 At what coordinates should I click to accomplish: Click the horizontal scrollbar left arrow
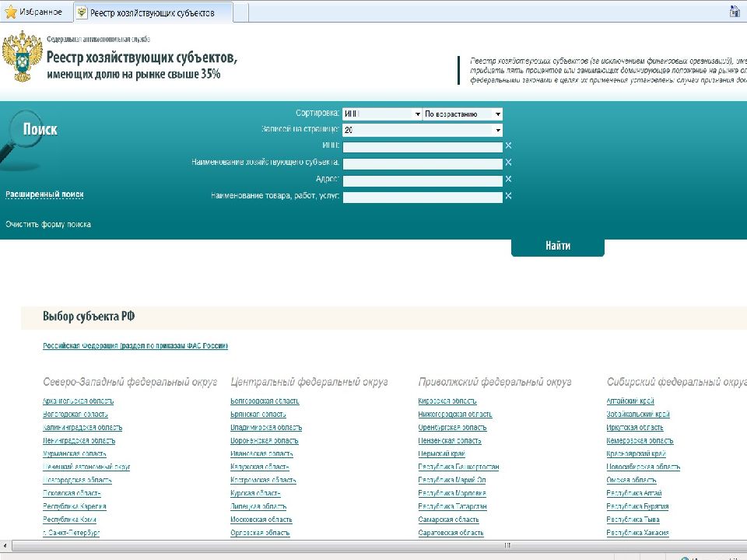(5, 545)
